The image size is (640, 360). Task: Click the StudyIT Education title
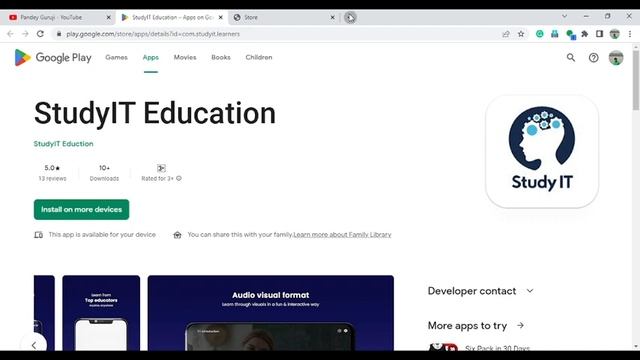(155, 113)
